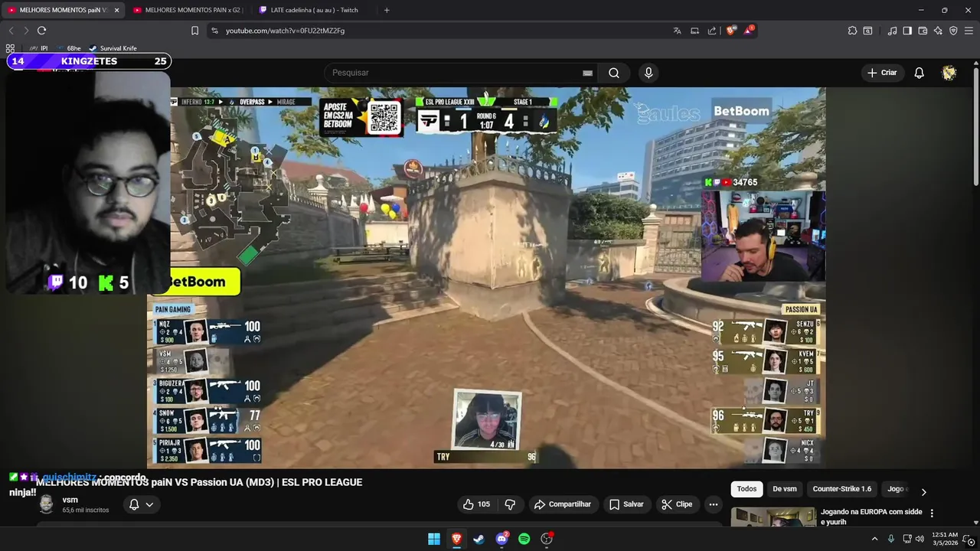This screenshot has width=980, height=551.
Task: Click the browser forward arrow
Action: click(26, 31)
